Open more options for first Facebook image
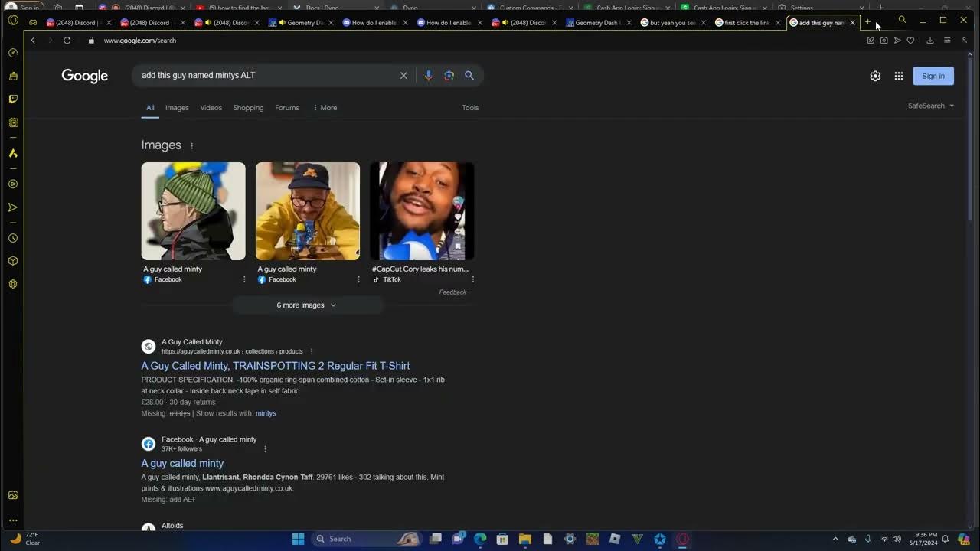The image size is (980, 551). [244, 279]
